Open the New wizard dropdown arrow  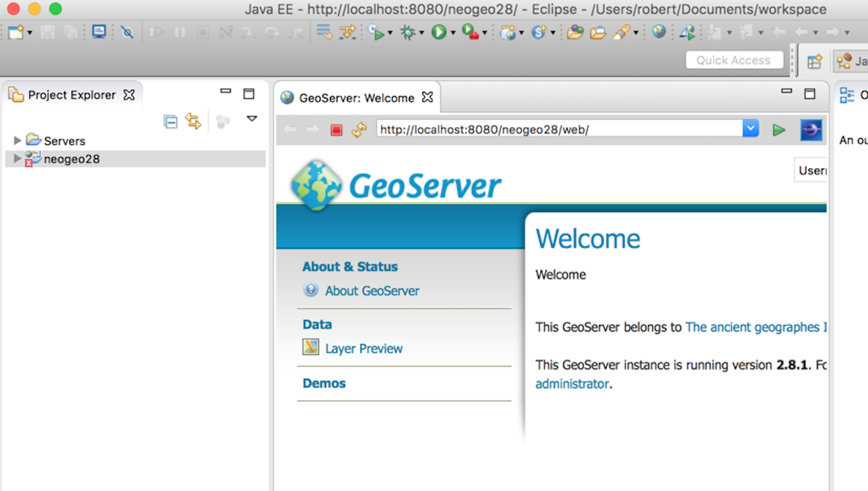(29, 33)
